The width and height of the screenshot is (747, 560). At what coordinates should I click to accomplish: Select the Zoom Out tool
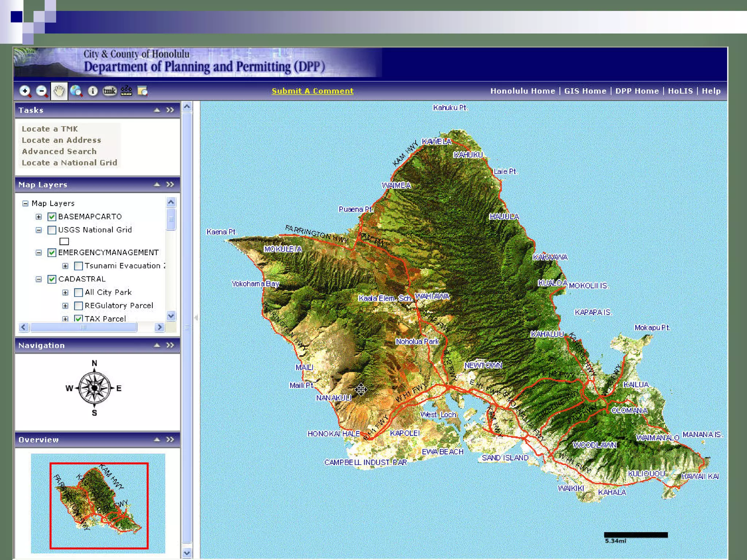[x=42, y=91]
